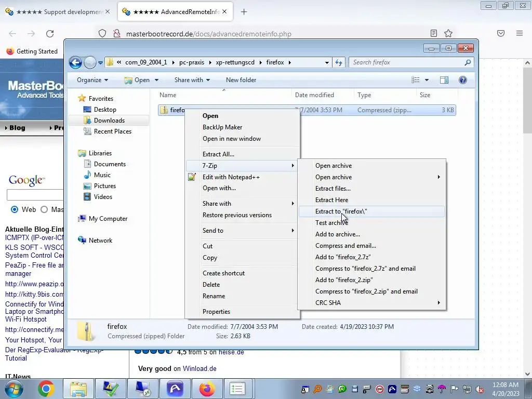Open Firefox reader view icon
Viewport: 532px width, 399px height.
[x=434, y=33]
